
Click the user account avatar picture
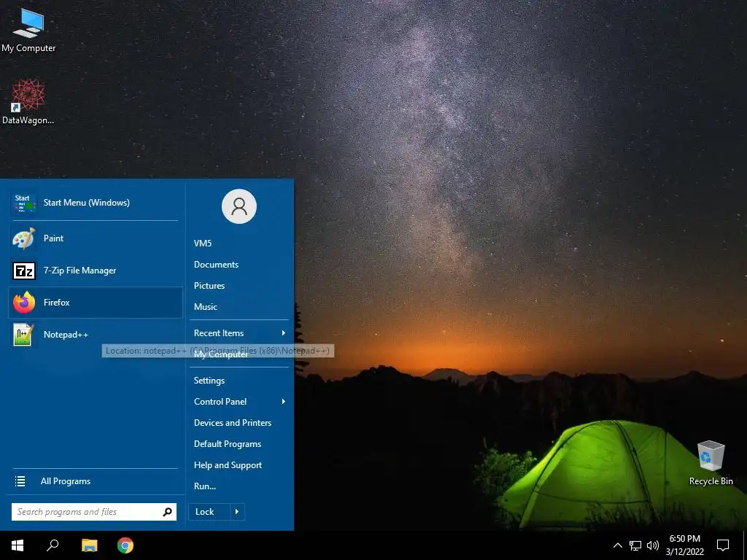click(x=239, y=206)
